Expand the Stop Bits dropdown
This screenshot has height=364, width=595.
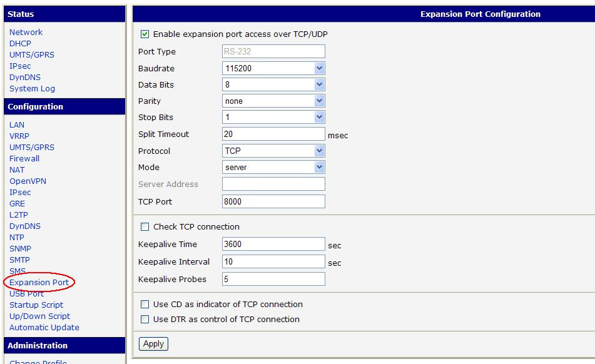coord(273,117)
